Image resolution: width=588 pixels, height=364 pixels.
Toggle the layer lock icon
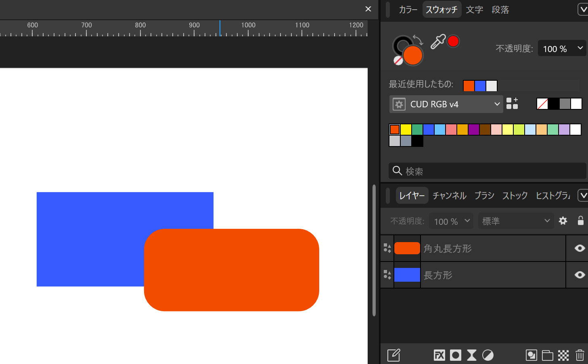pyautogui.click(x=581, y=220)
